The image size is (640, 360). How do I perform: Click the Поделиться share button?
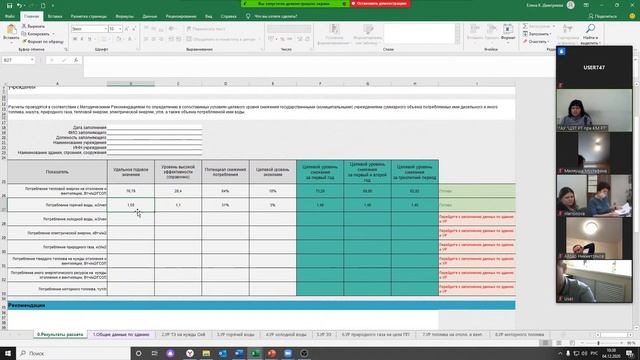[x=602, y=16]
